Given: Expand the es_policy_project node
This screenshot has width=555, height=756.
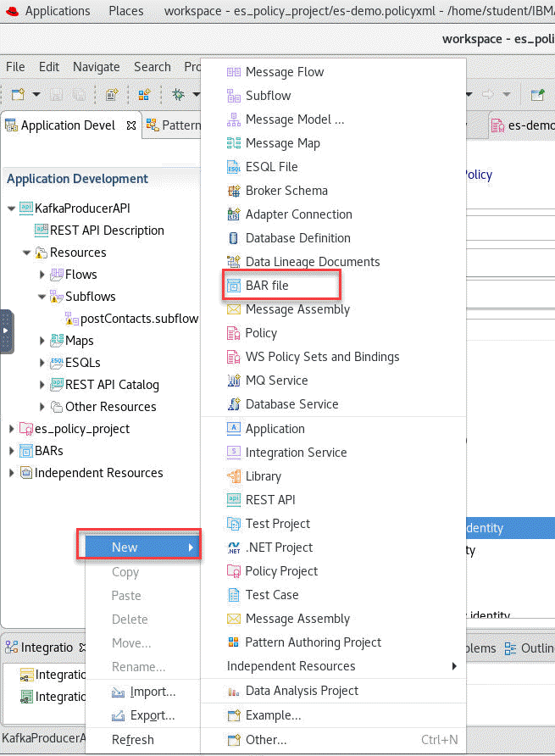Looking at the screenshot, I should pos(12,429).
